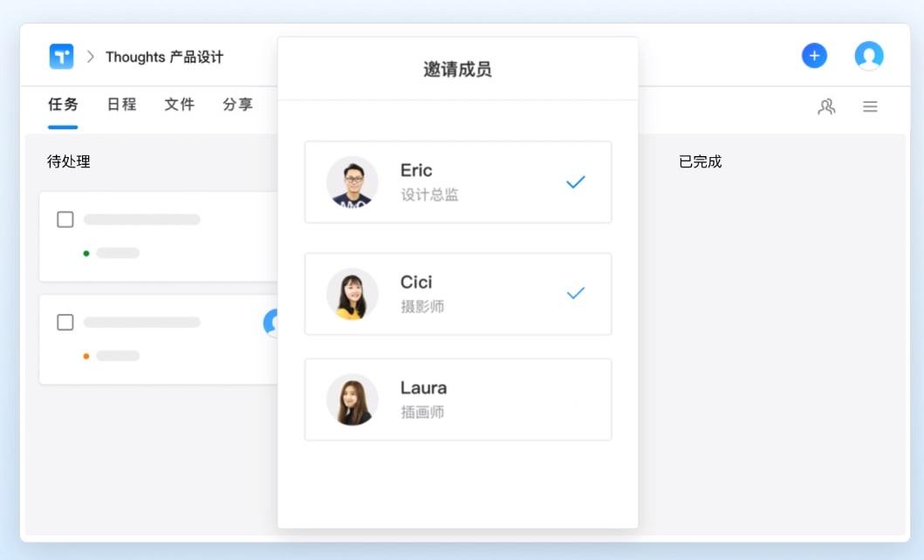Click Eric's profile avatar photo
This screenshot has width=924, height=560.
tap(352, 181)
